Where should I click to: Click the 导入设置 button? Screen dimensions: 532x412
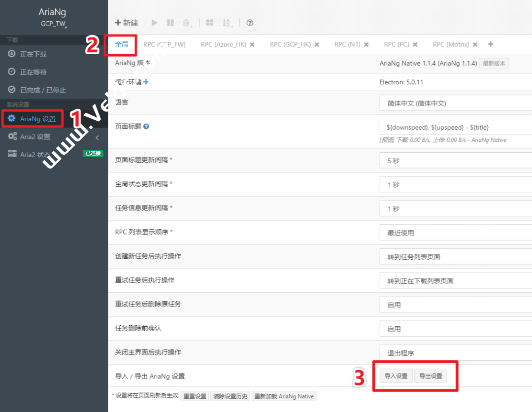click(x=396, y=376)
